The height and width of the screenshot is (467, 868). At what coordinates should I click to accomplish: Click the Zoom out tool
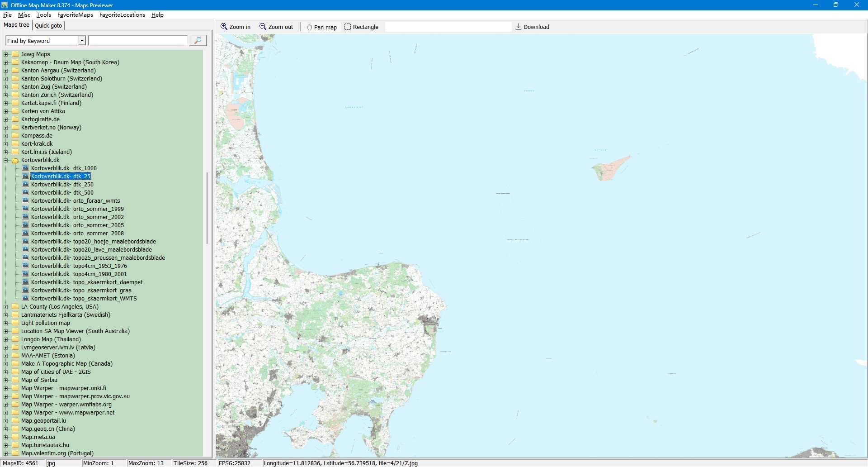276,27
